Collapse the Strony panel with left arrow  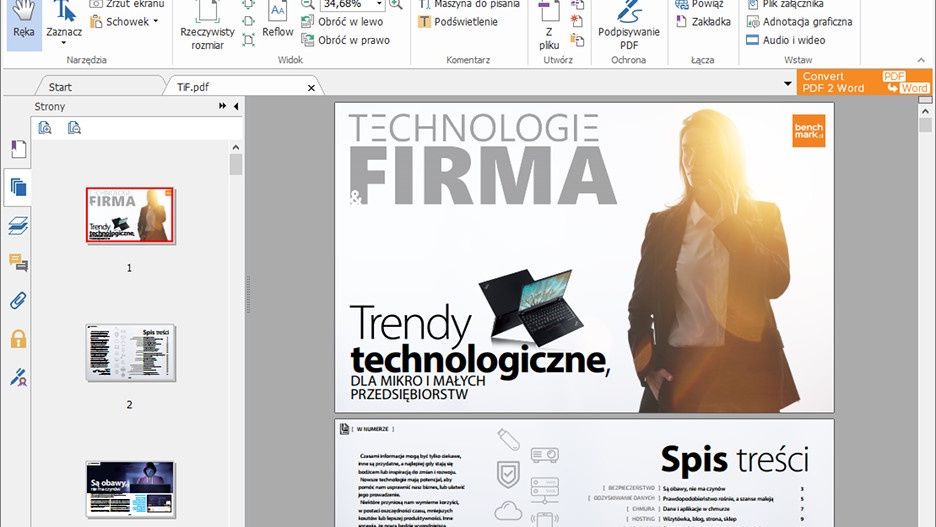tap(236, 106)
